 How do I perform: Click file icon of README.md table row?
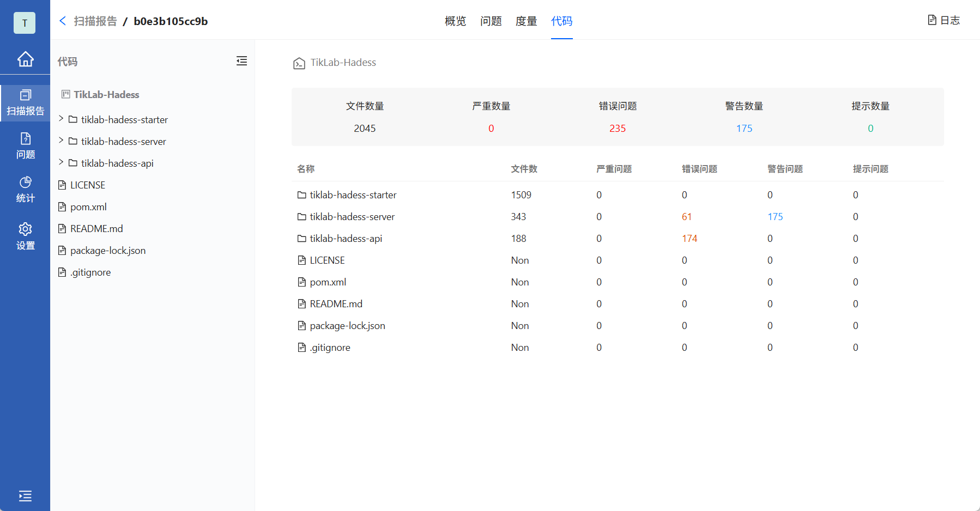301,304
